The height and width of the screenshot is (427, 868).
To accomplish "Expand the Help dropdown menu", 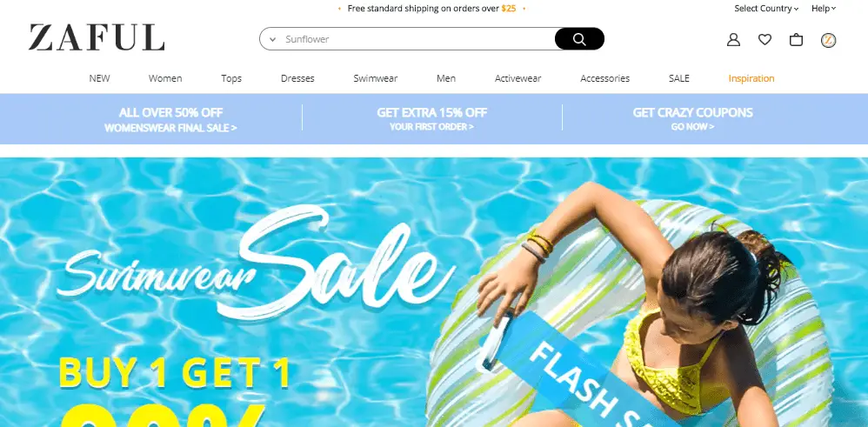I will (824, 9).
